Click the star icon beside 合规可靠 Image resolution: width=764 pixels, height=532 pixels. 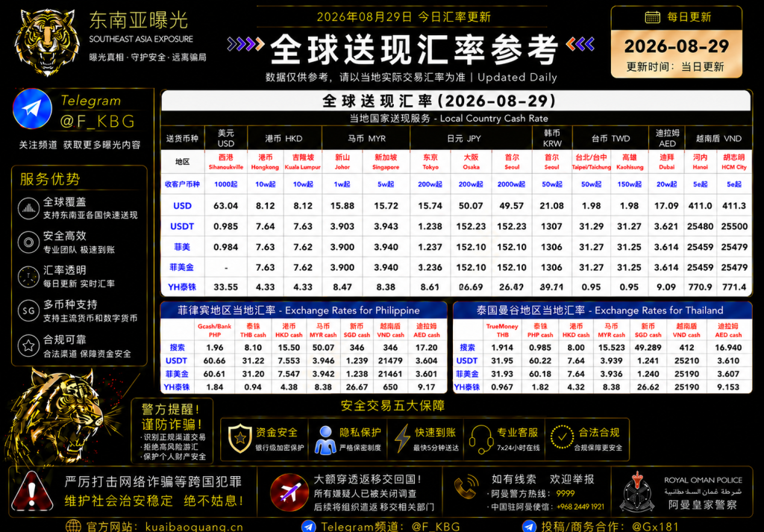(x=28, y=345)
